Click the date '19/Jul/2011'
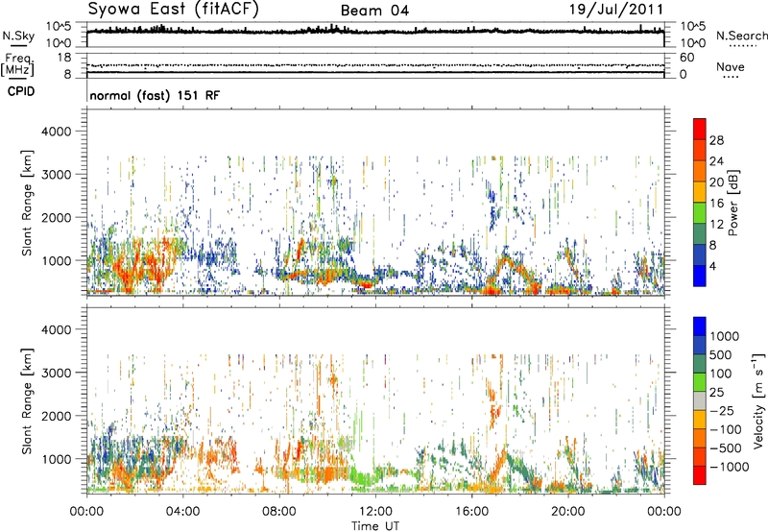Image resolution: width=768 pixels, height=532 pixels. pos(616,10)
